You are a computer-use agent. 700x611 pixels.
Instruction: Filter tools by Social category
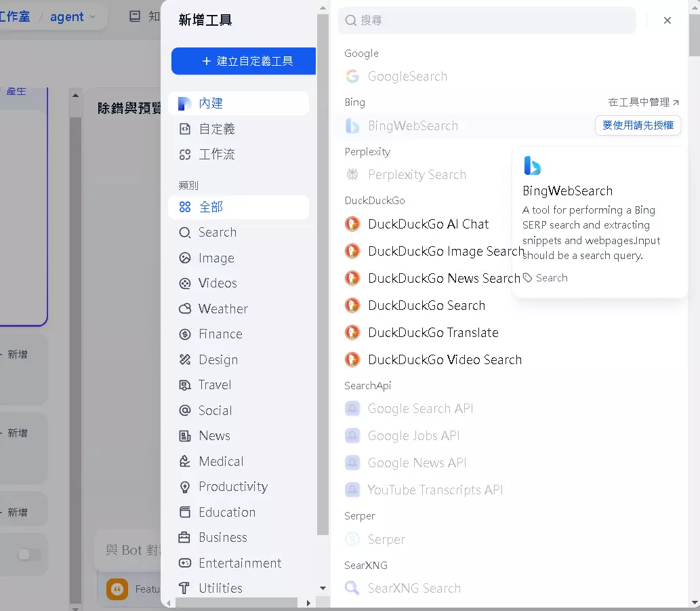(239, 410)
